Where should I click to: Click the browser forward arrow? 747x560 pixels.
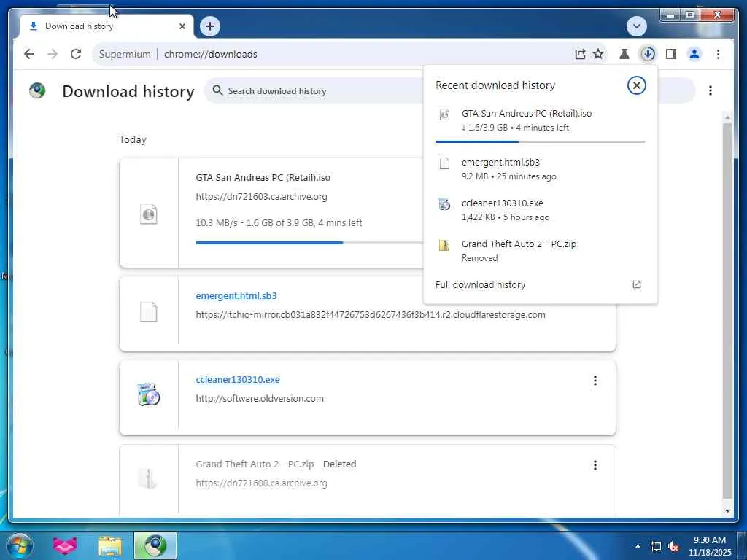point(53,54)
